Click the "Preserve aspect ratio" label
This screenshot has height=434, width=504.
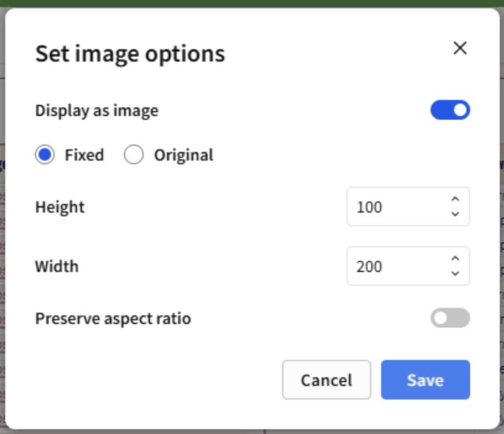click(113, 319)
